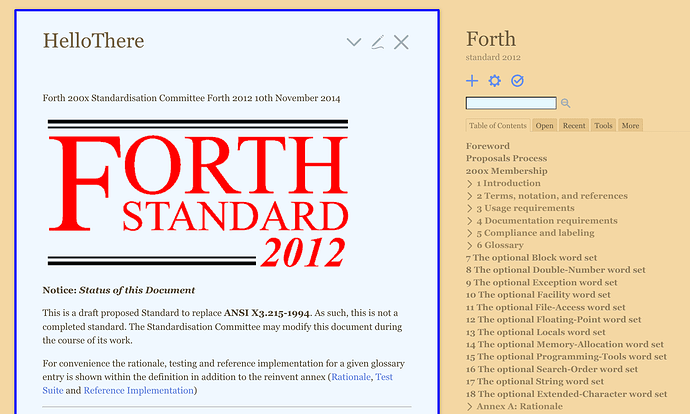Image resolution: width=690 pixels, height=414 pixels.
Task: Open more actions chevron for HelloThere tiddler
Action: click(x=353, y=42)
